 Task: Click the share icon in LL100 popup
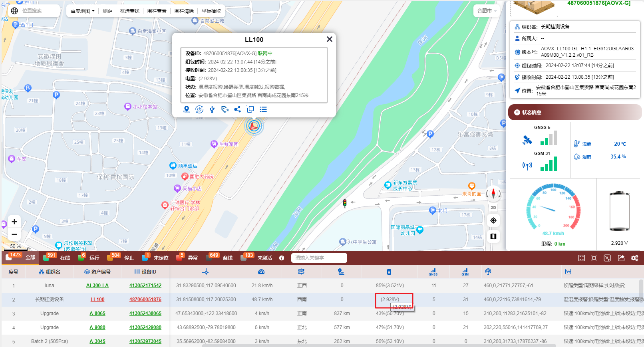click(x=238, y=109)
